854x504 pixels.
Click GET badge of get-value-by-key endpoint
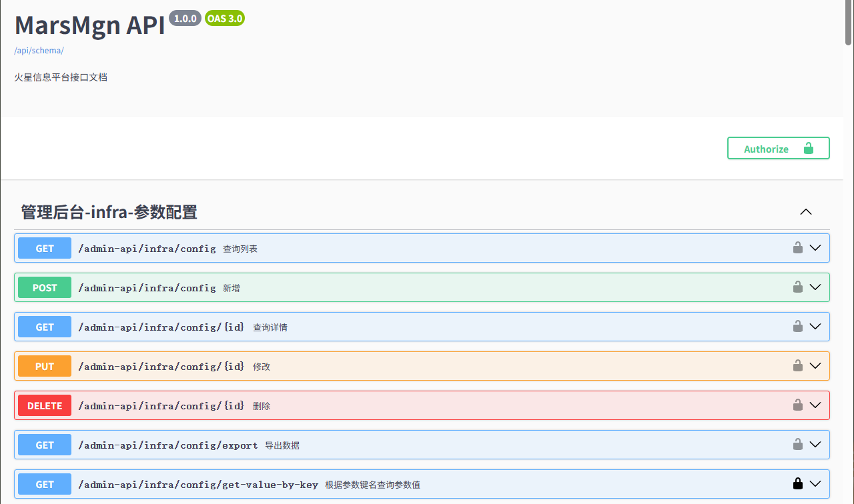(x=45, y=484)
